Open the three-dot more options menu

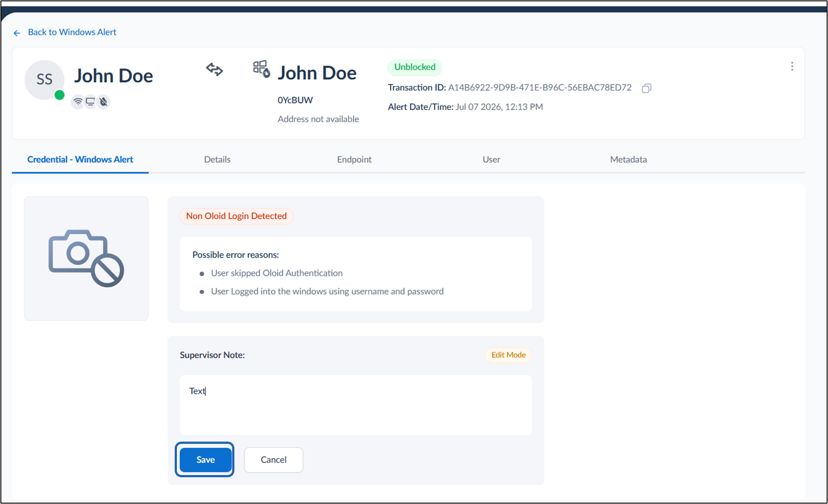click(792, 66)
